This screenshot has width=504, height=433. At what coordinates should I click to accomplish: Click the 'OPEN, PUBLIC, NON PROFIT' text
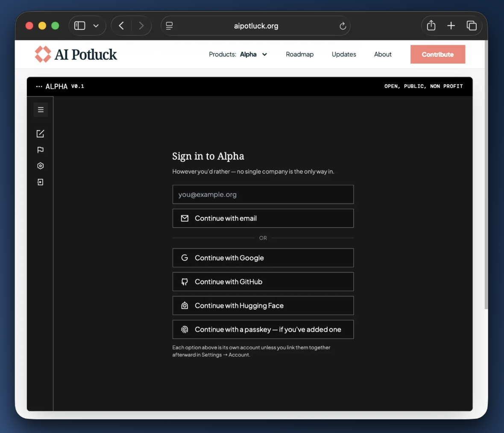coord(423,86)
